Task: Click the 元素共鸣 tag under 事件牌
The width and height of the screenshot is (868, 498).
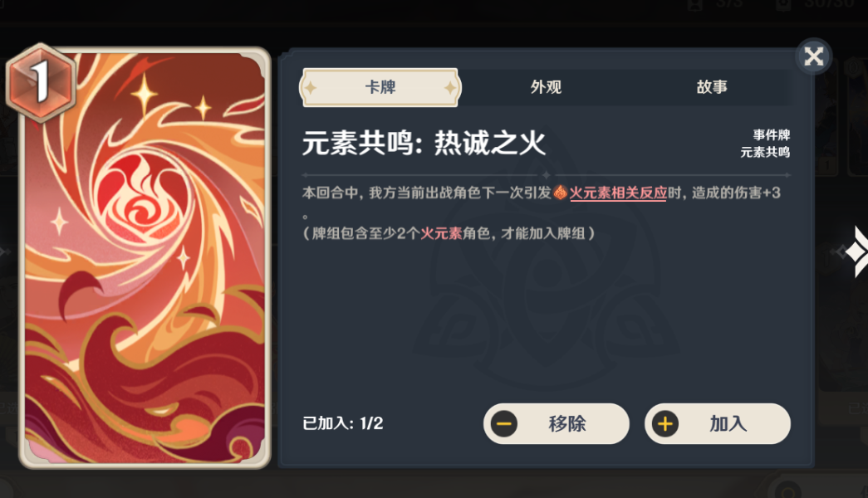Action: pos(765,152)
